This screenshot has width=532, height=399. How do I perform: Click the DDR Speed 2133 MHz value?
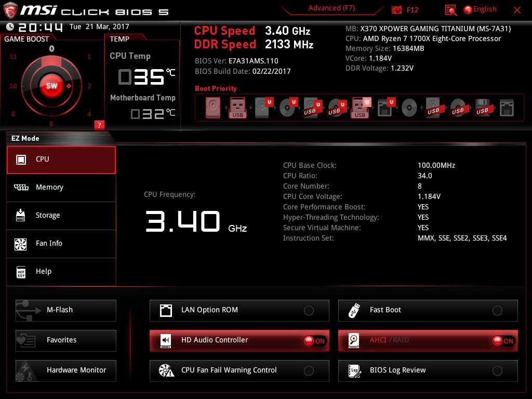click(289, 45)
